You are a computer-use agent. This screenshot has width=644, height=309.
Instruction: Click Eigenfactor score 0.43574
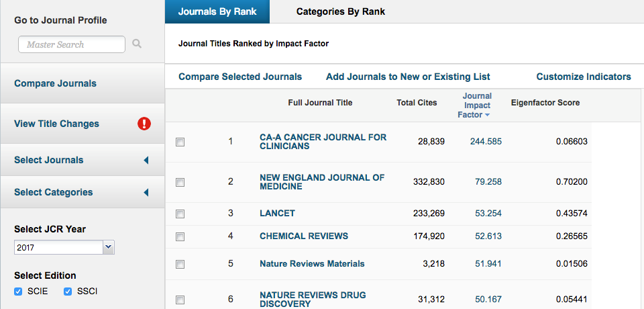572,214
